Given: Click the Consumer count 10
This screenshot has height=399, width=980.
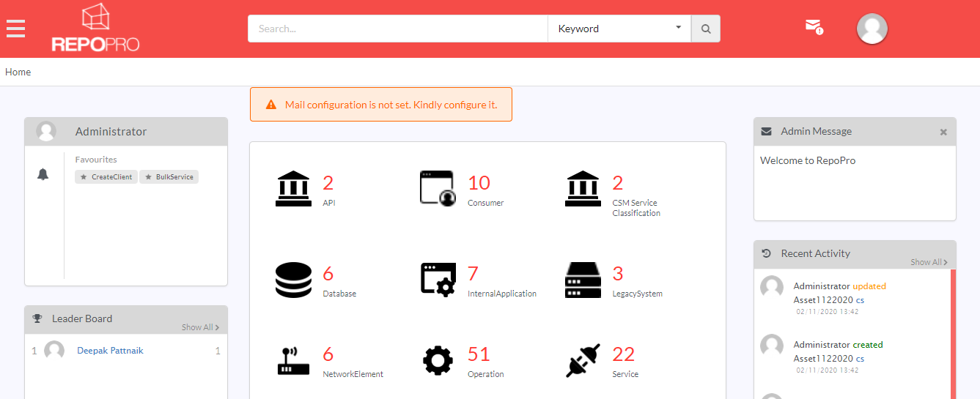Looking at the screenshot, I should (x=479, y=182).
